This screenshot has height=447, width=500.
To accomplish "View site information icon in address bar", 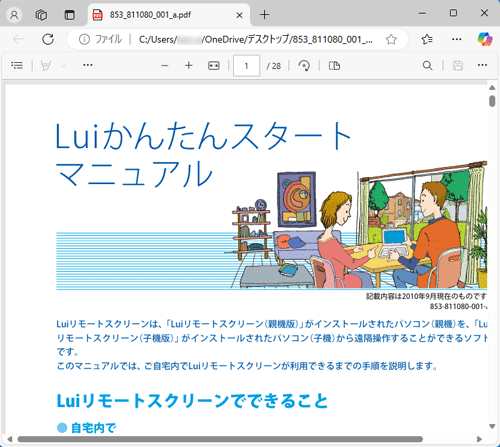I will (x=84, y=39).
